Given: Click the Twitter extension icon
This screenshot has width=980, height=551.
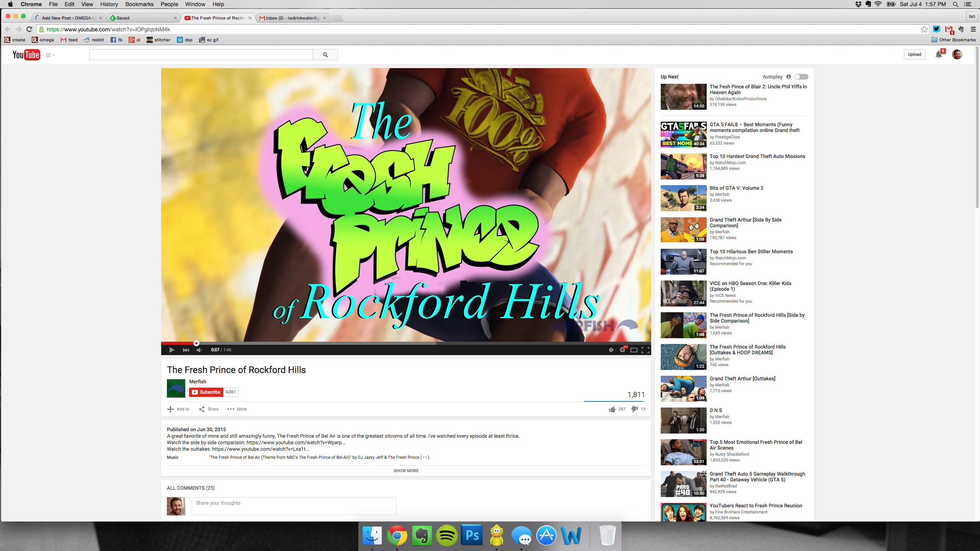Looking at the screenshot, I should point(936,29).
